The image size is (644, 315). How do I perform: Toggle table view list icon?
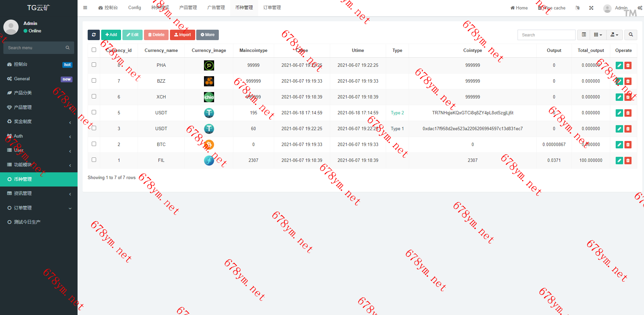pos(584,35)
